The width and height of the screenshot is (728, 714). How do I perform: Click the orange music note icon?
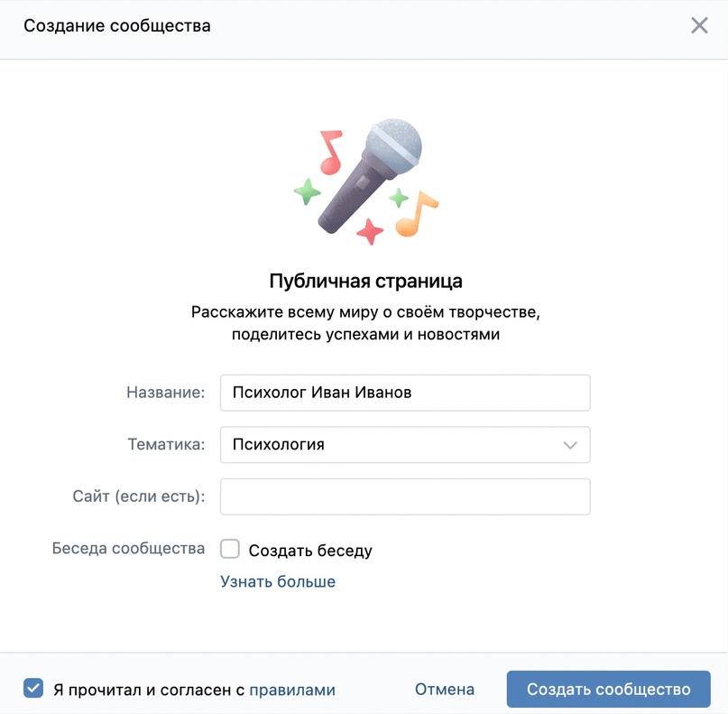pyautogui.click(x=416, y=214)
